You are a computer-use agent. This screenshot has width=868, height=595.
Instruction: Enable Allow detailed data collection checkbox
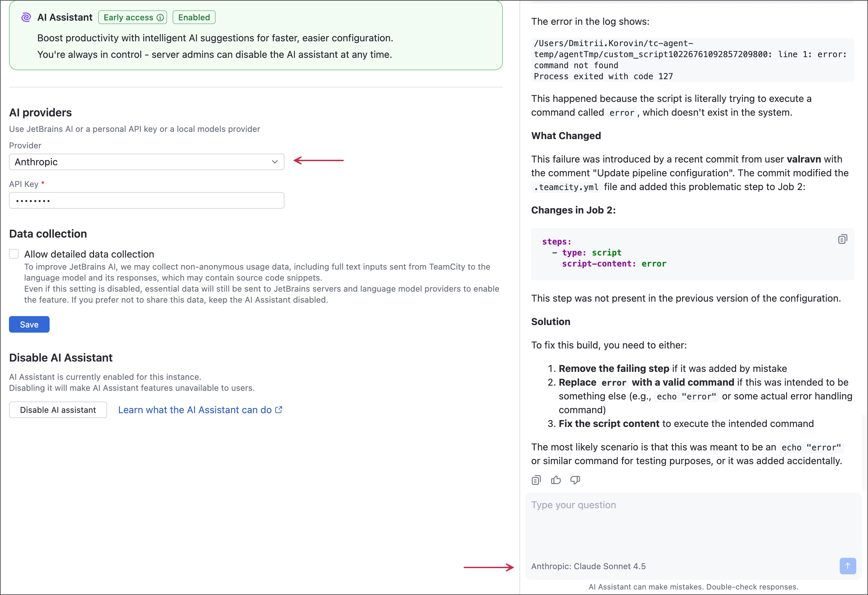pyautogui.click(x=14, y=254)
